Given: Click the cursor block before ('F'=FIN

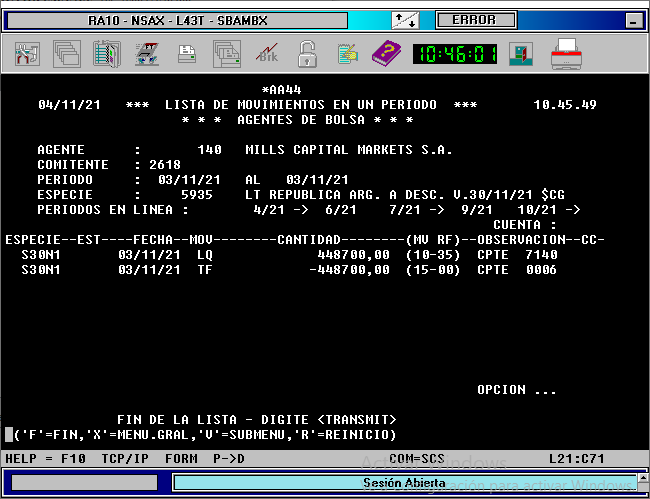Looking at the screenshot, I should coord(9,434).
